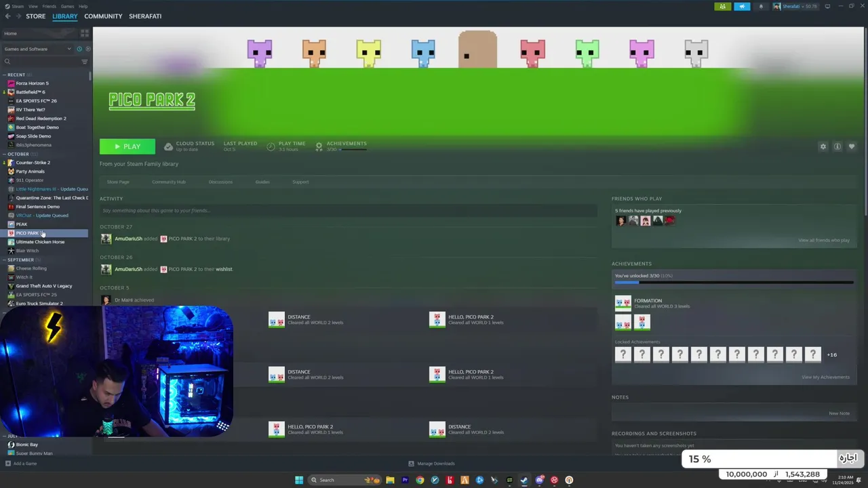Image resolution: width=868 pixels, height=488 pixels.
Task: Open the announcements megaphone button
Action: [742, 6]
